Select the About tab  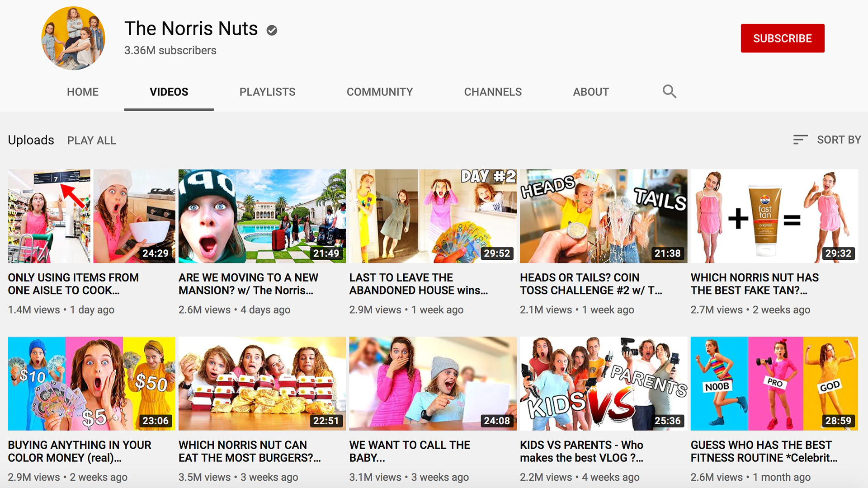pyautogui.click(x=590, y=92)
